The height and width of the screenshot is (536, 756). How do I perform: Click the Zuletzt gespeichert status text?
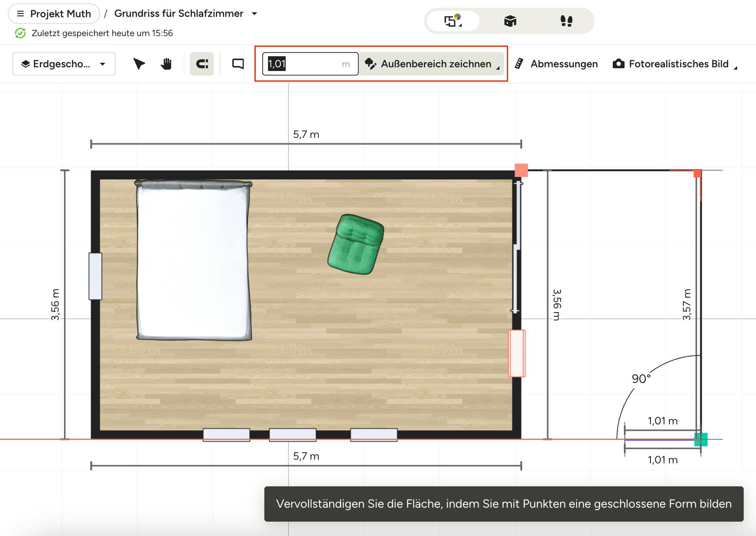[x=102, y=33]
